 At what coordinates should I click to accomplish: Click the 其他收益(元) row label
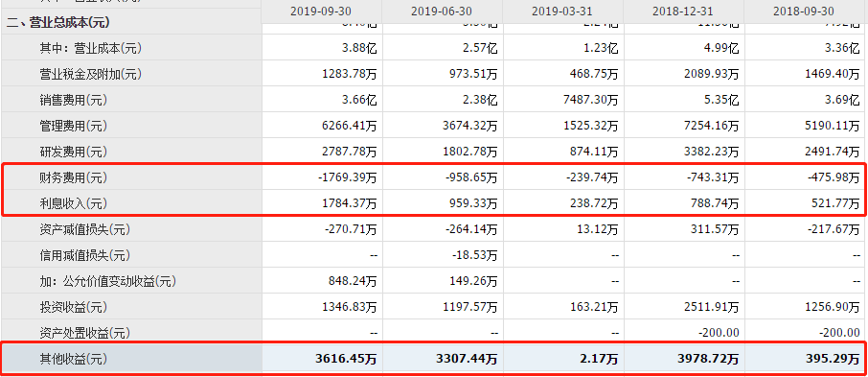[x=73, y=360]
